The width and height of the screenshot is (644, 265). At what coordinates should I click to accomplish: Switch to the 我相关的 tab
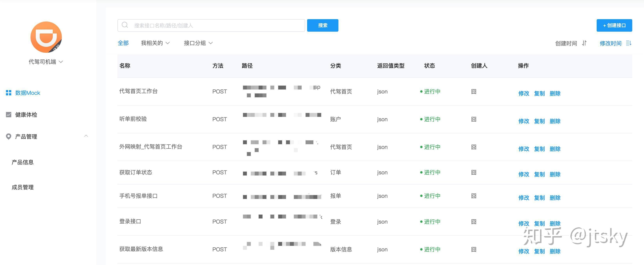(152, 43)
